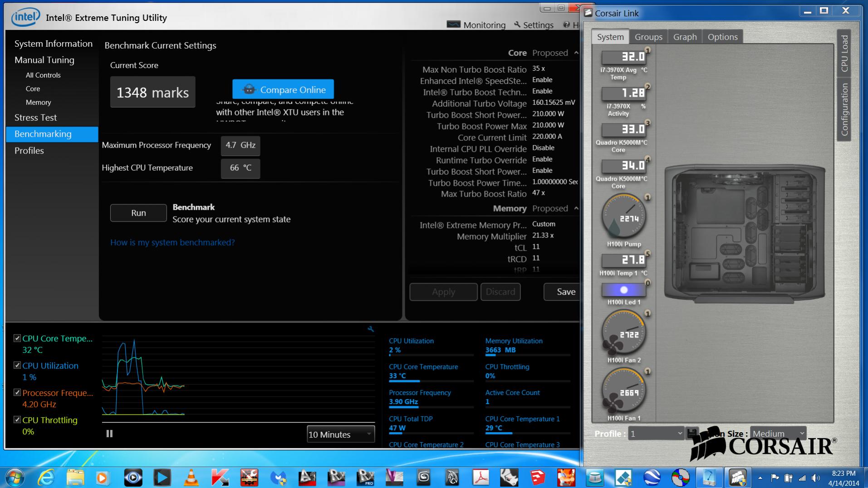Launch Internet Explorer from taskbar
This screenshot has height=488, width=868.
point(46,478)
